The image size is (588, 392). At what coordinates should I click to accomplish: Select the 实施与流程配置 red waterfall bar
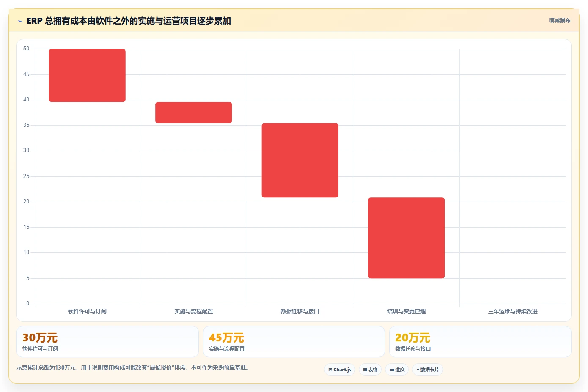193,112
